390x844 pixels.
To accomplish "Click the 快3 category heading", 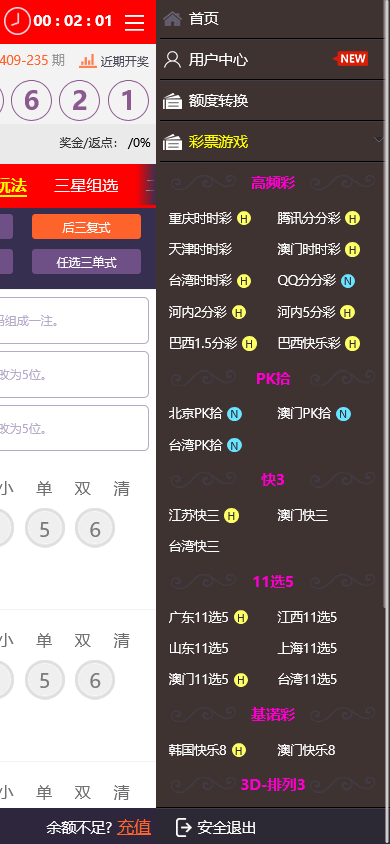I will (273, 480).
